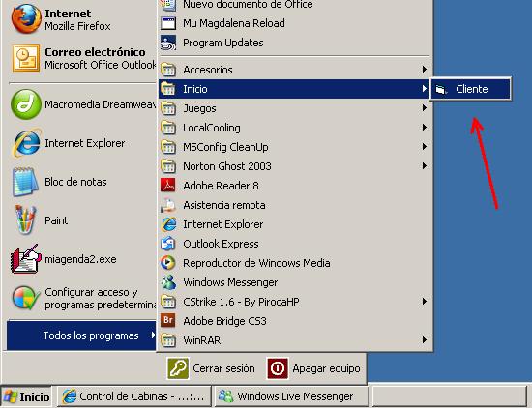
Task: Expand Norton Ghost 2003 submenu
Action: pyautogui.click(x=294, y=166)
